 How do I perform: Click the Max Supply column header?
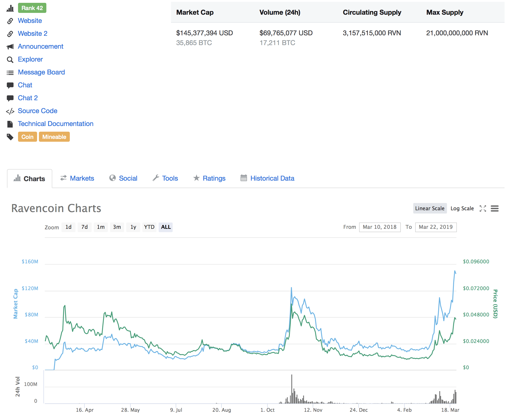(445, 12)
